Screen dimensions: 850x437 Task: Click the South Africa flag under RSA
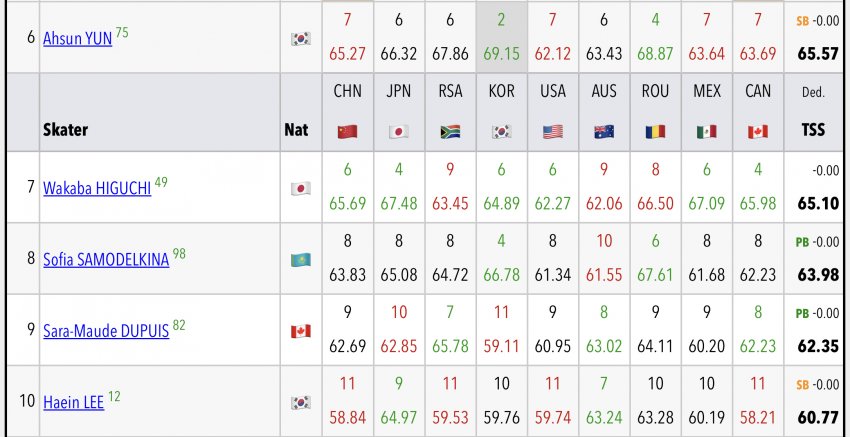[x=450, y=131]
